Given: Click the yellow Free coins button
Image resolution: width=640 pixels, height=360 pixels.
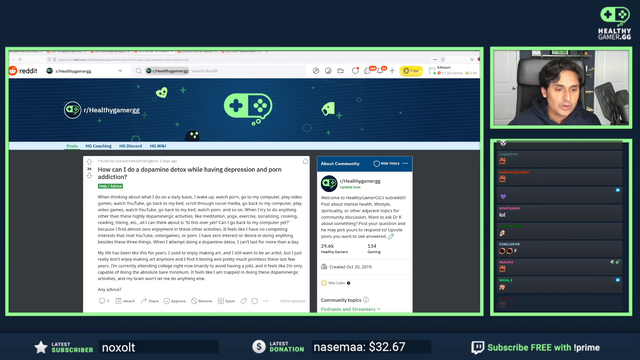Looking at the screenshot, I should click(x=411, y=71).
